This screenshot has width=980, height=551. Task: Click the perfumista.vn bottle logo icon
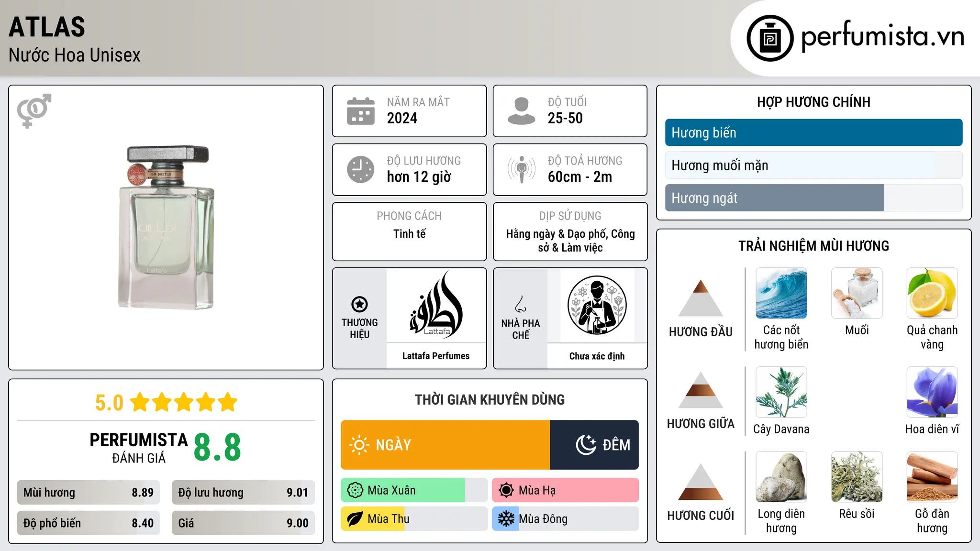(770, 38)
